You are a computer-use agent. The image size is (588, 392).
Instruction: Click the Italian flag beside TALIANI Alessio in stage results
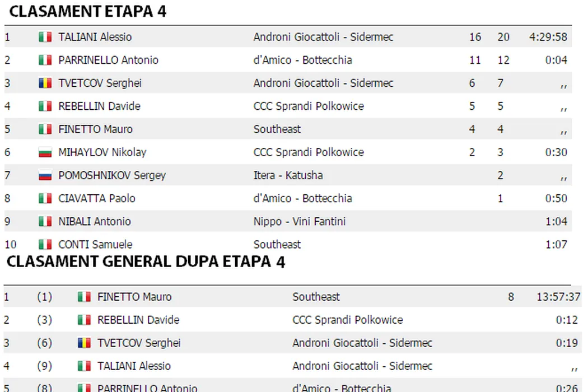coord(45,38)
